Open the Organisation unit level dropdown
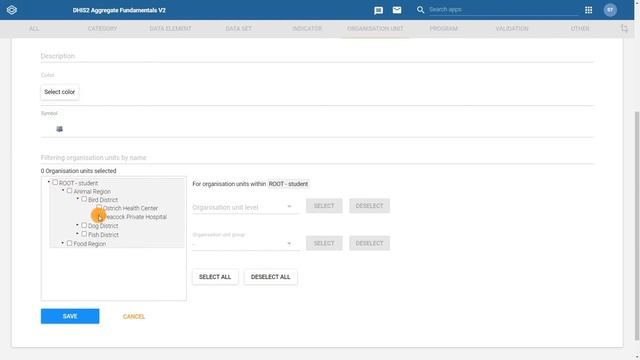 245,207
